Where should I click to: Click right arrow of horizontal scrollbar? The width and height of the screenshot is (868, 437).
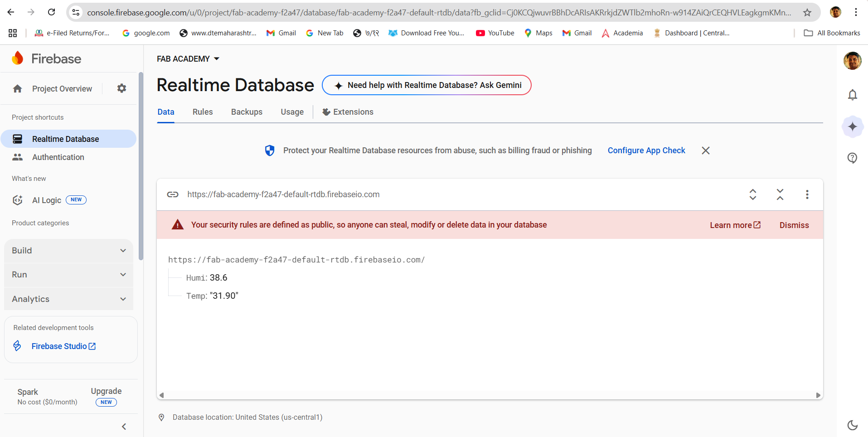click(818, 395)
